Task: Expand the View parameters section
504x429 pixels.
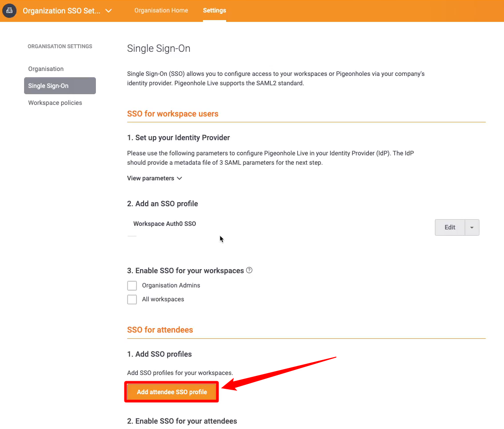Action: [155, 178]
